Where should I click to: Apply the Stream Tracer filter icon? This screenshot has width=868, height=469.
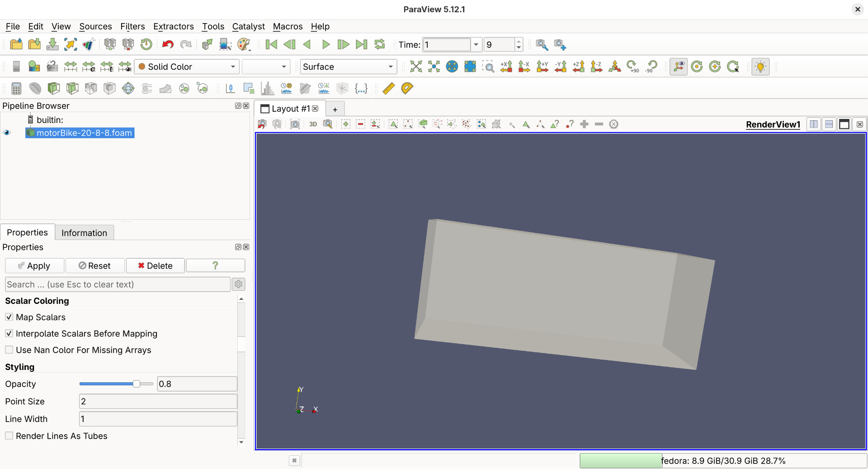pos(147,88)
